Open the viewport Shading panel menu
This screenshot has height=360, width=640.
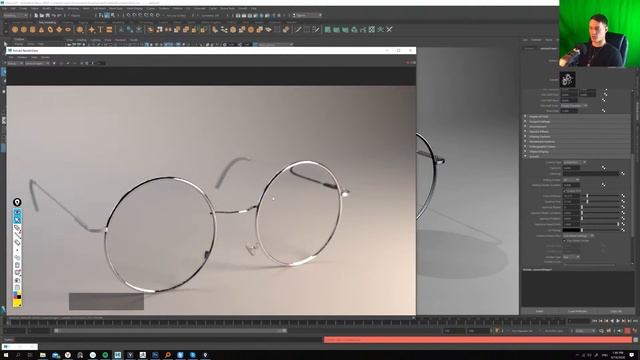coord(81,40)
